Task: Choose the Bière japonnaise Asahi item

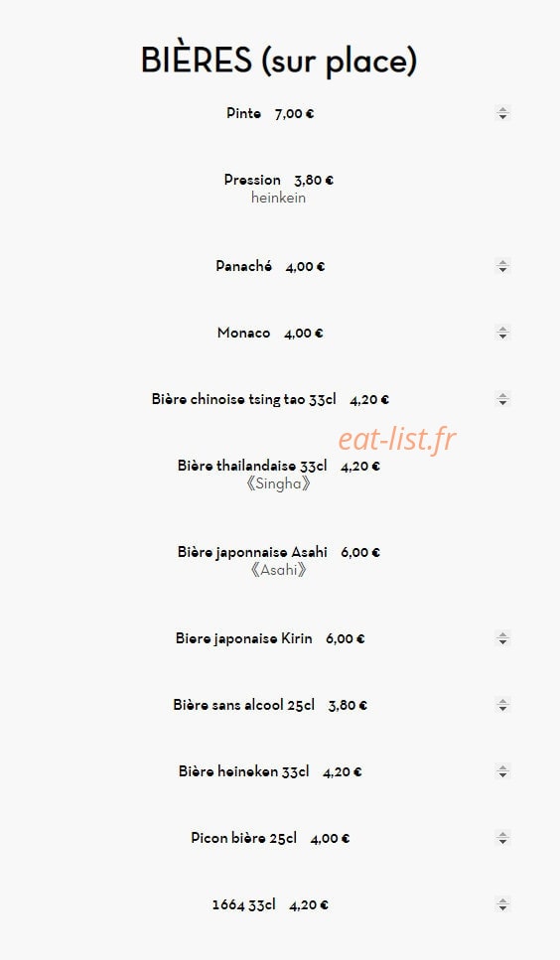Action: point(278,561)
